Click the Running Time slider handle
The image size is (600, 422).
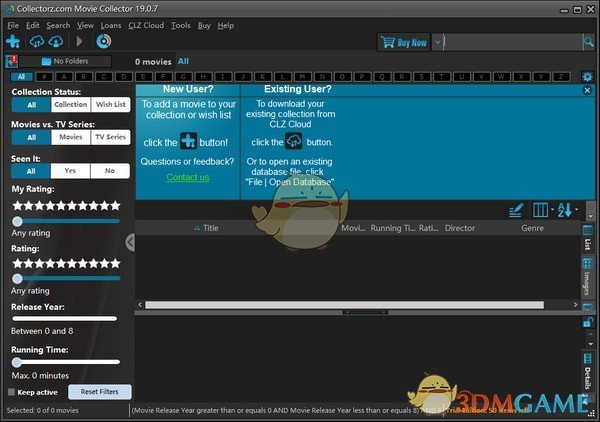16,362
